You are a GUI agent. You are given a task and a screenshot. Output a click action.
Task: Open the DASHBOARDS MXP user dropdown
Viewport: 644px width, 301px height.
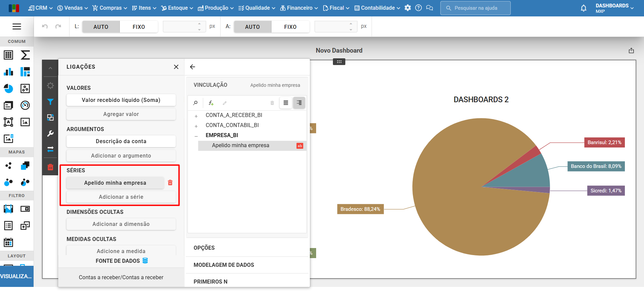point(614,8)
